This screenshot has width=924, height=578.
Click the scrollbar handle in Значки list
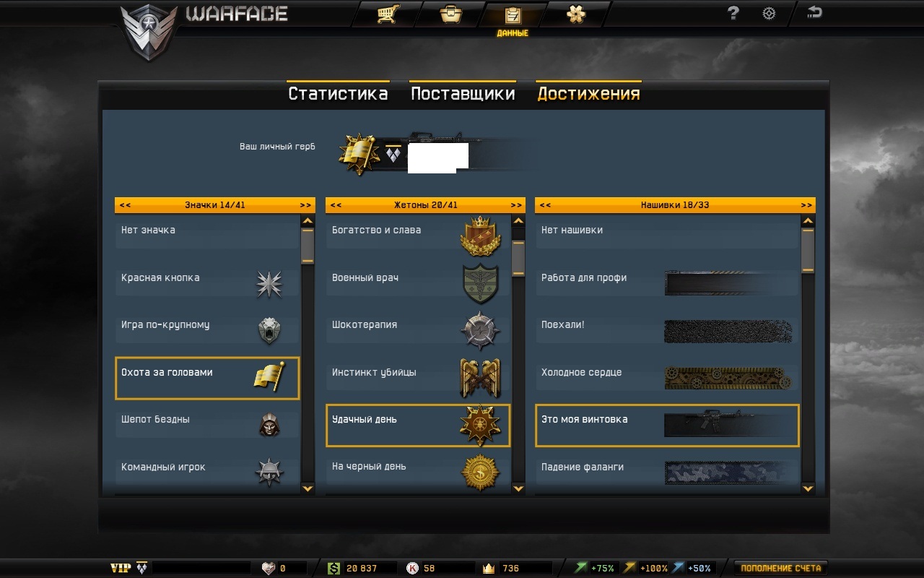308,246
